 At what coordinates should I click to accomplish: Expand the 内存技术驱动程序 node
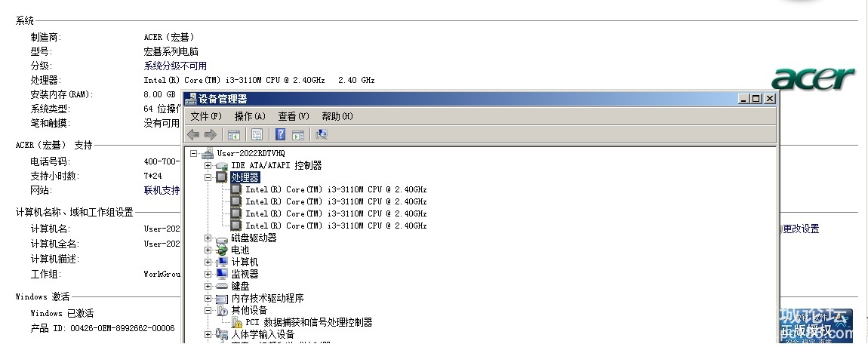(x=208, y=298)
